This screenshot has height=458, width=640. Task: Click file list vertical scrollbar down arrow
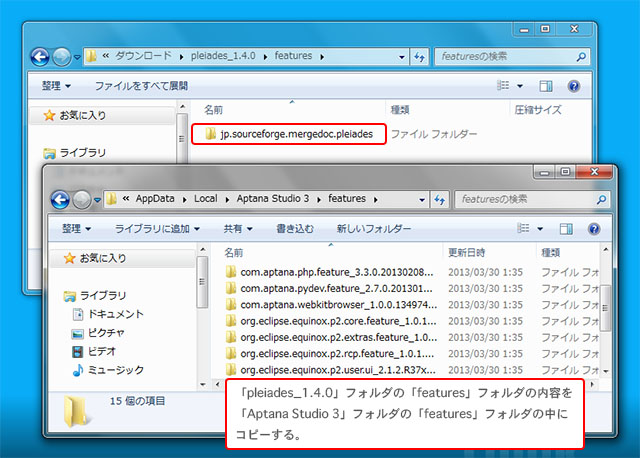tap(606, 371)
